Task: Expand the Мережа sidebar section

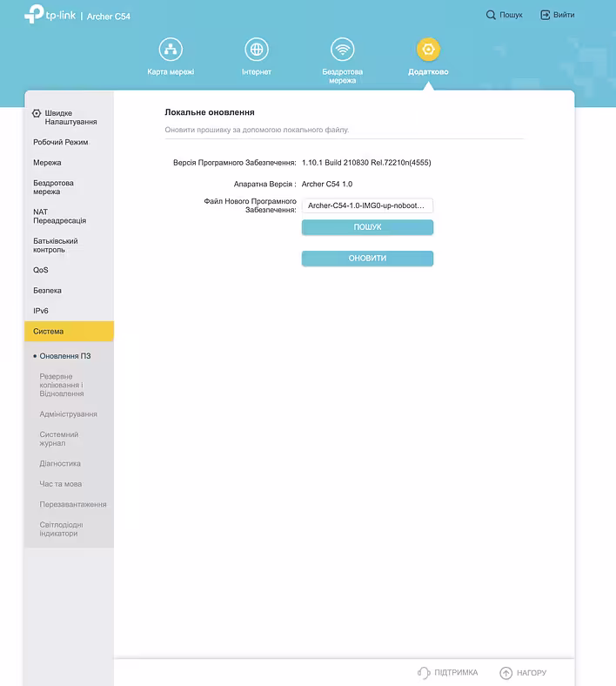Action: tap(48, 163)
